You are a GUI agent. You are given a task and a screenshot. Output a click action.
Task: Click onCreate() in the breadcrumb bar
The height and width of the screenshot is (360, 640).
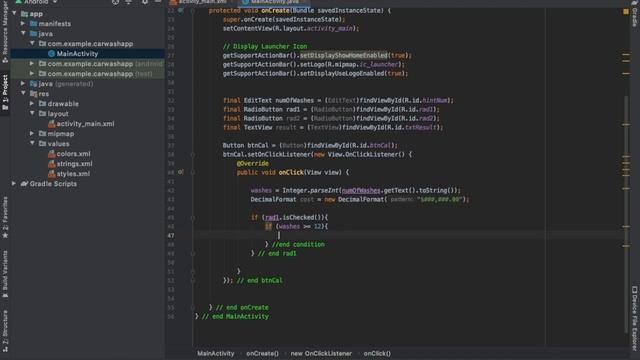262,353
